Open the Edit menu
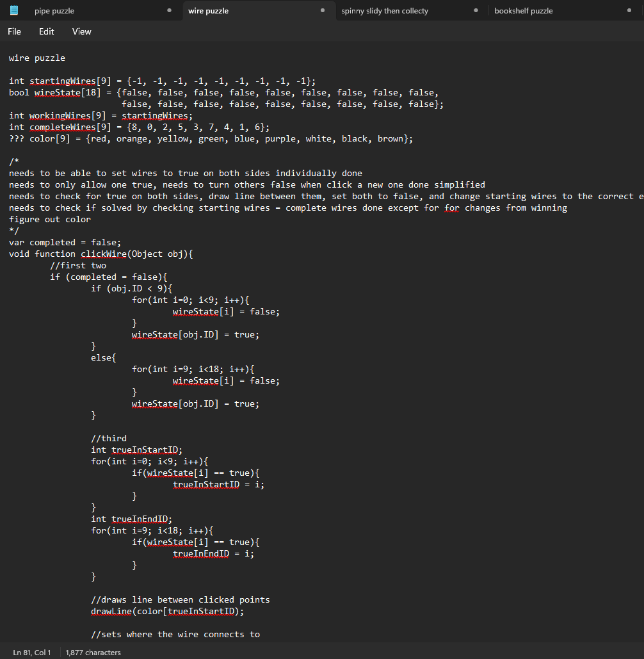 coord(47,31)
